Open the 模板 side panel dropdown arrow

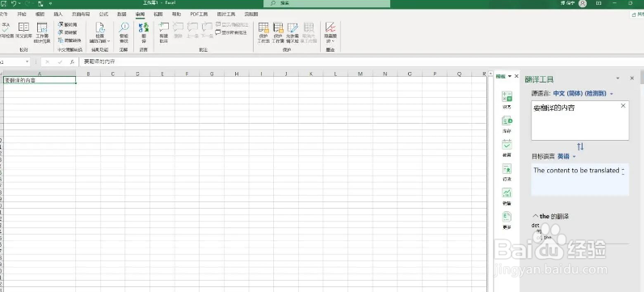[x=510, y=76]
